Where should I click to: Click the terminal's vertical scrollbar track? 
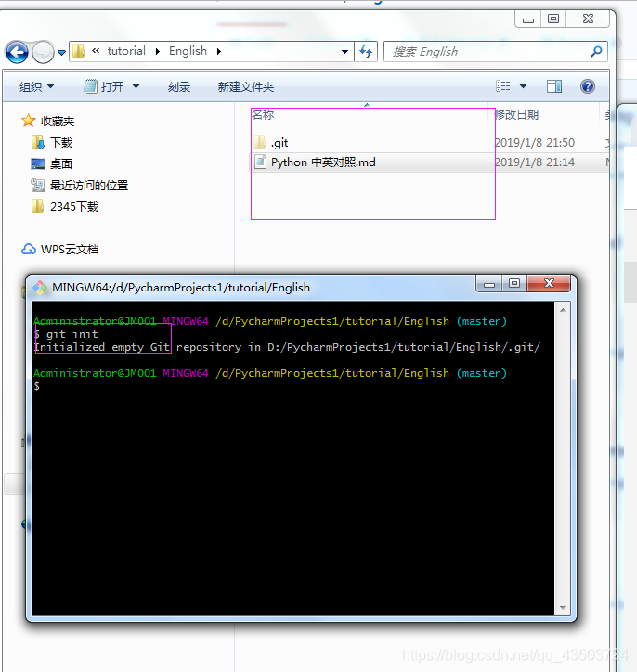[563, 459]
